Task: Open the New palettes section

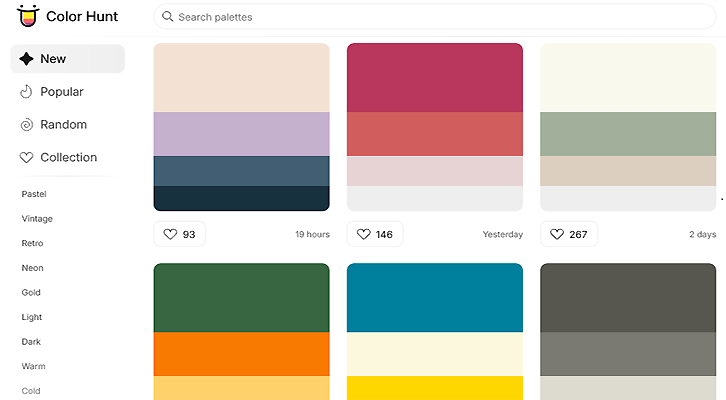Action: pos(68,59)
